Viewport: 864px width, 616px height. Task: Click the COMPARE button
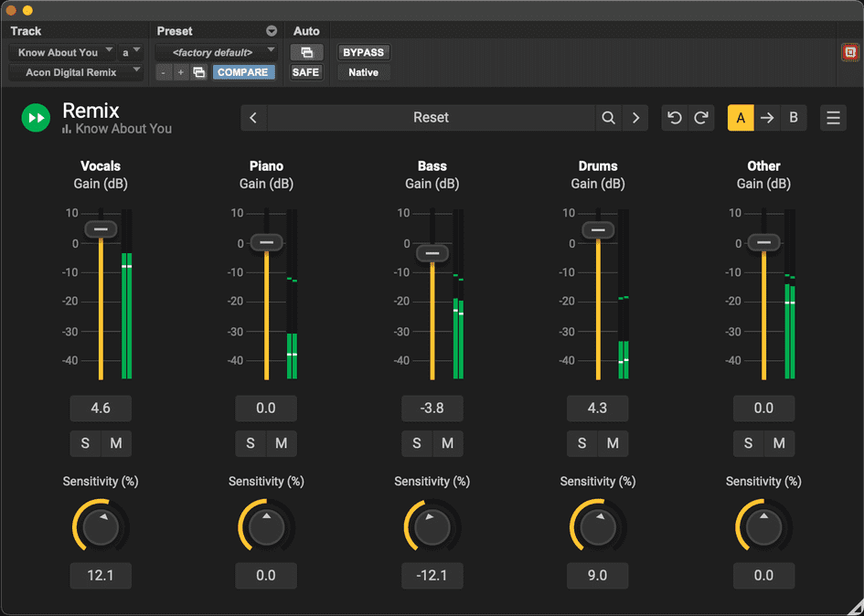243,71
